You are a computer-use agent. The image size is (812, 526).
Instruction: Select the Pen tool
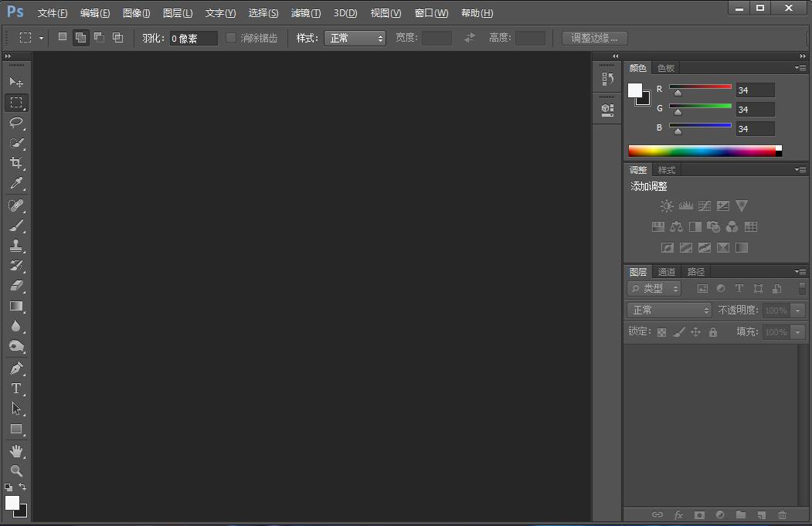(x=16, y=368)
